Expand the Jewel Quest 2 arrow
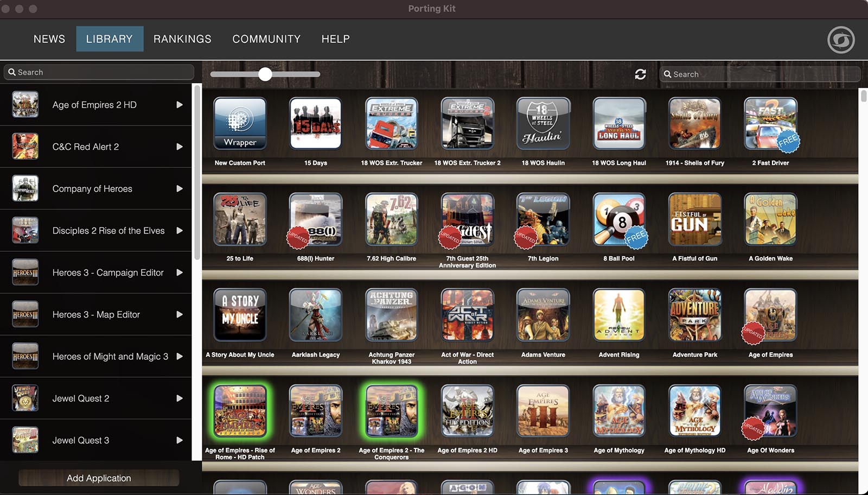Screen dimensions: 868x495 pos(179,398)
